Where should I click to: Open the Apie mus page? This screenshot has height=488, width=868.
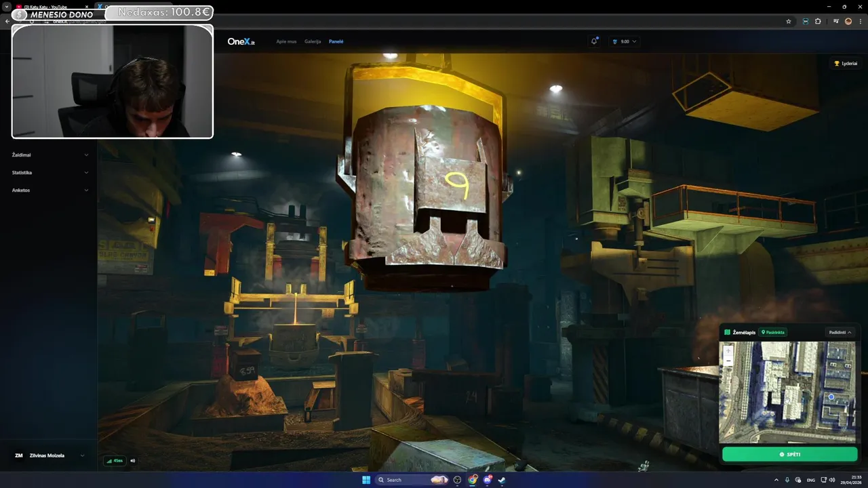286,41
